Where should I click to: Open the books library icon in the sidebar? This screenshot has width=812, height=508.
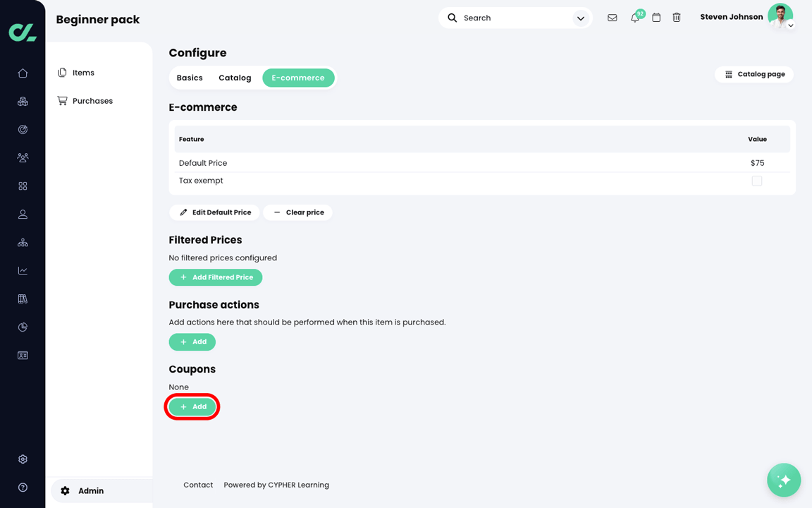click(x=23, y=299)
